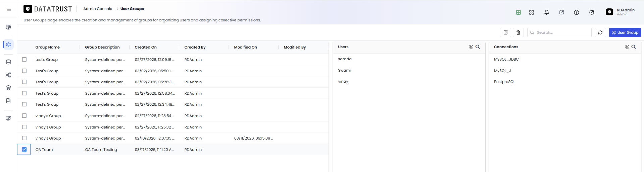
Task: Select vinay's Group created 11:28:54
Action: pos(24,115)
